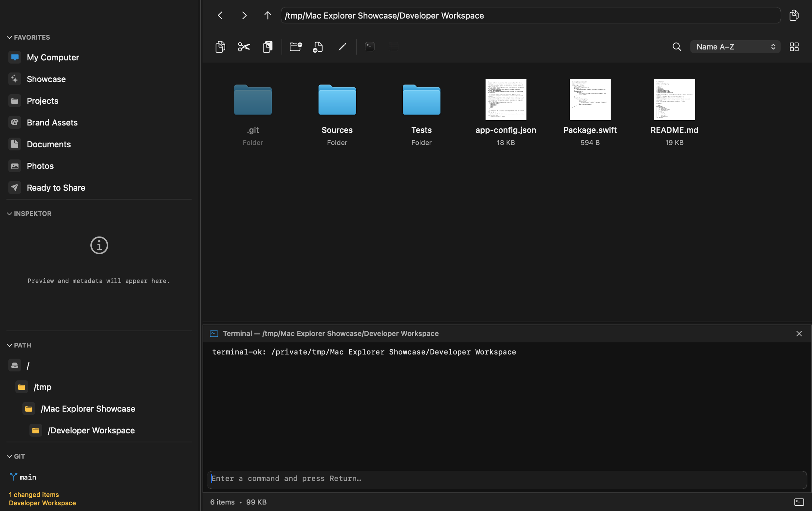This screenshot has width=812, height=511.
Task: Navigate up to the parent folder
Action: click(x=268, y=15)
